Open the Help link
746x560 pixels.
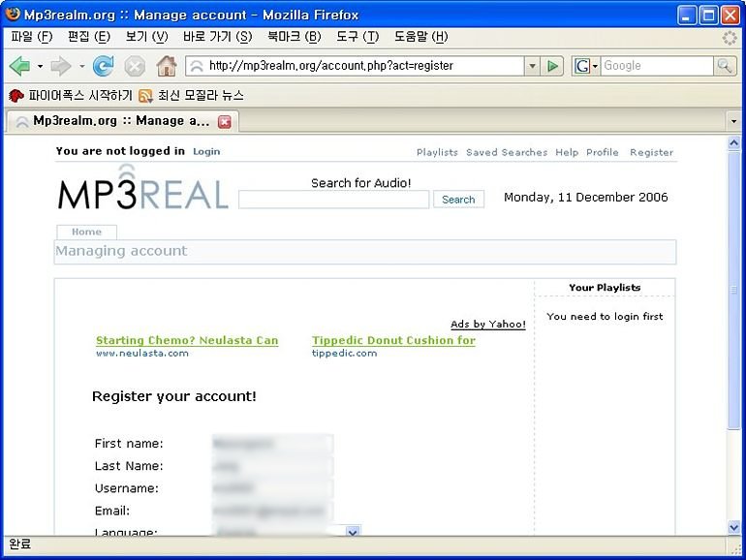567,152
